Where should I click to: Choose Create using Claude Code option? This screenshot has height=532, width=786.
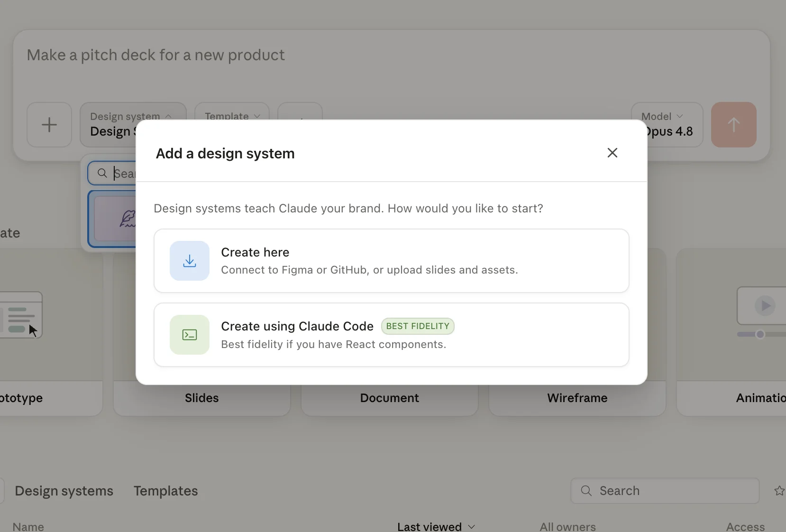coord(391,335)
